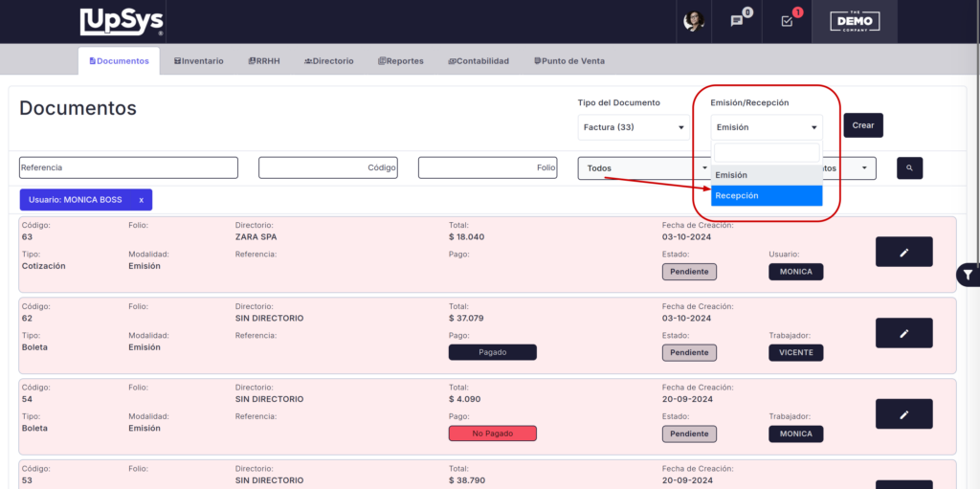Click the total $ 18.040
Viewport: 980px width, 489px height.
point(466,237)
